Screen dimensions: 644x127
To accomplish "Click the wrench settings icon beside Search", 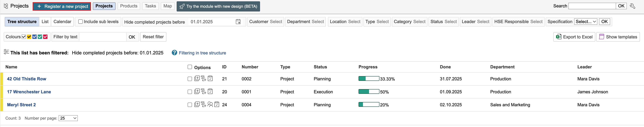I will 633,6.
